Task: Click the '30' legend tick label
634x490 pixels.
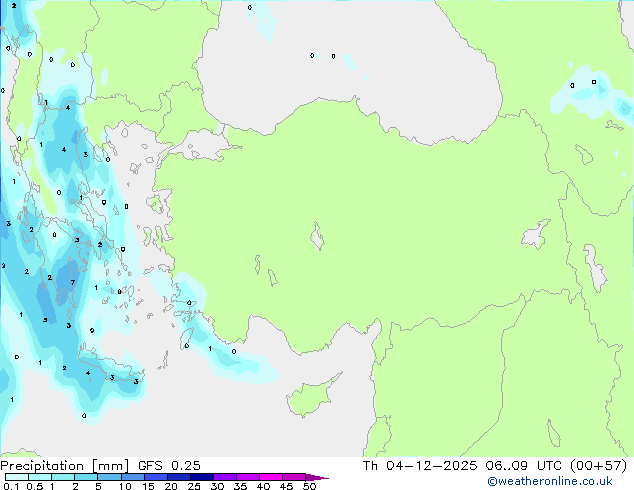Action: [217, 486]
